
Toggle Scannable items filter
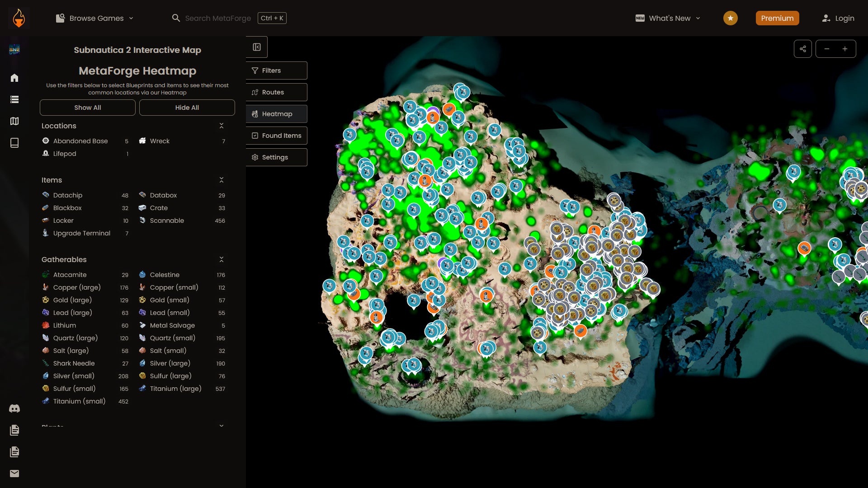coord(183,221)
